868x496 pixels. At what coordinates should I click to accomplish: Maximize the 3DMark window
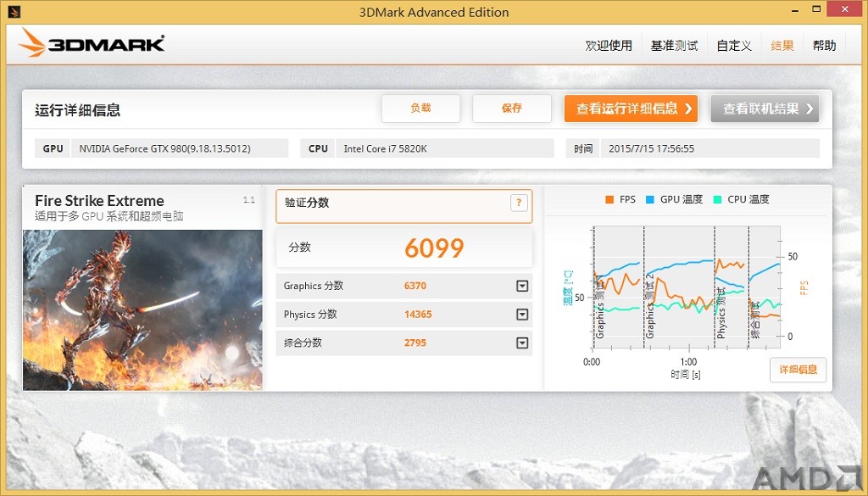[x=816, y=8]
